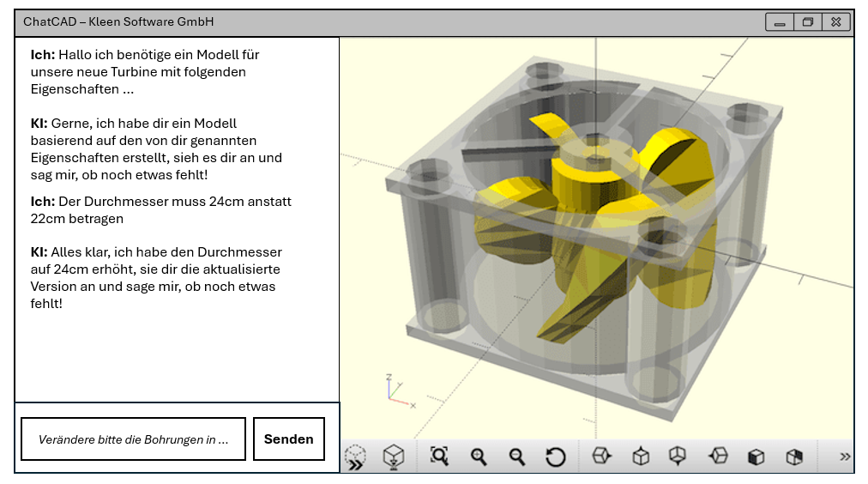Switch to the Right view cube icon

(601, 457)
